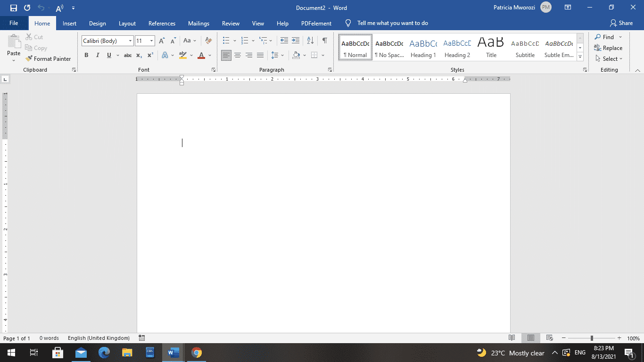Open the Sort dialog
This screenshot has width=644, height=362.
click(x=310, y=41)
